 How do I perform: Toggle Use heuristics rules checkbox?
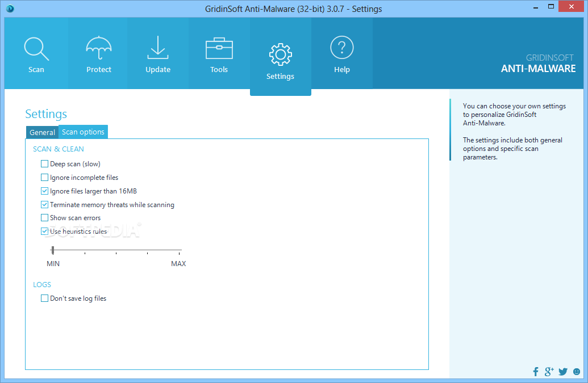45,231
